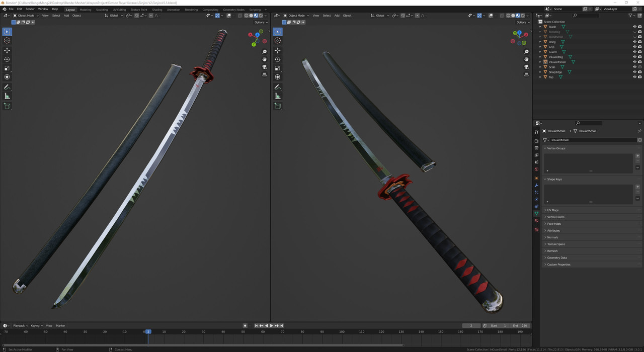Add a new vertex group with plus
644x352 pixels.
[x=637, y=156]
